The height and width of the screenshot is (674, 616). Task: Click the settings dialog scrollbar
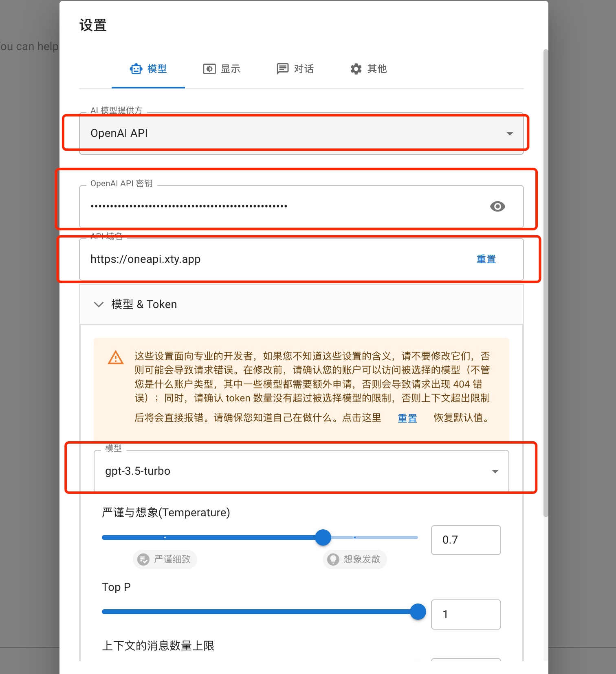point(546,283)
